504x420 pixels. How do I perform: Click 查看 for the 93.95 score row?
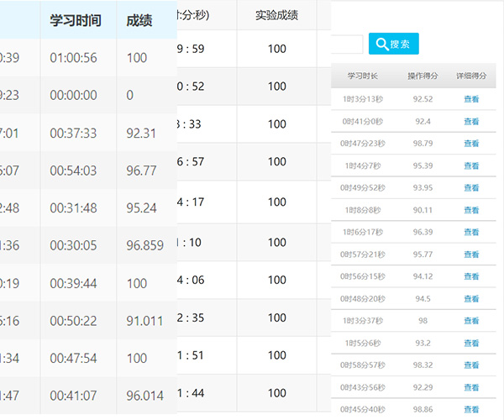pos(471,187)
